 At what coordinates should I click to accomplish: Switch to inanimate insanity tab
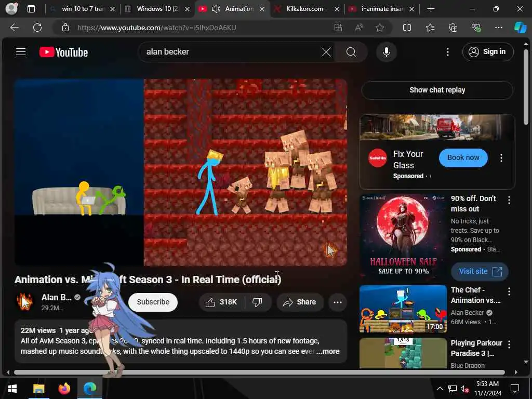[x=382, y=9]
